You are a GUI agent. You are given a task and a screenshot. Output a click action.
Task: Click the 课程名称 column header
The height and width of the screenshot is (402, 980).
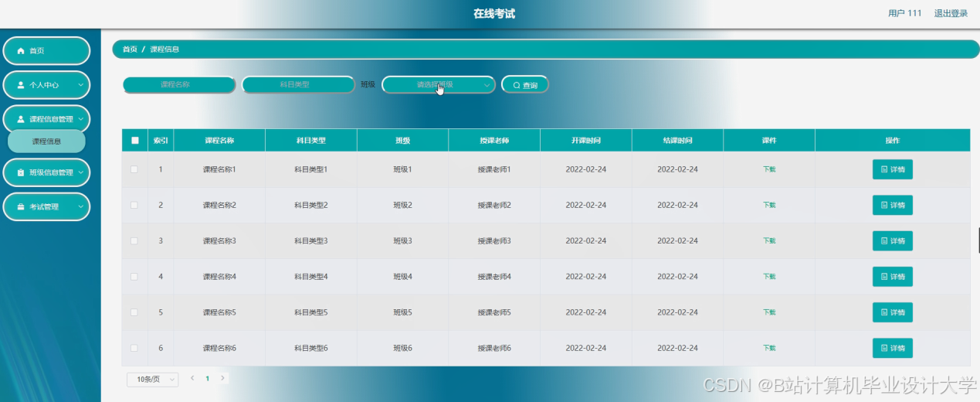[x=219, y=141]
